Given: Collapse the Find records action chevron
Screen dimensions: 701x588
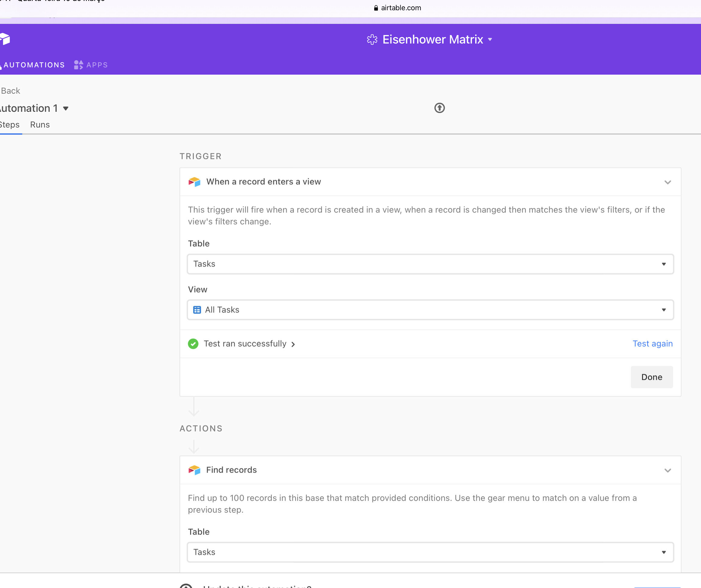Looking at the screenshot, I should click(668, 470).
